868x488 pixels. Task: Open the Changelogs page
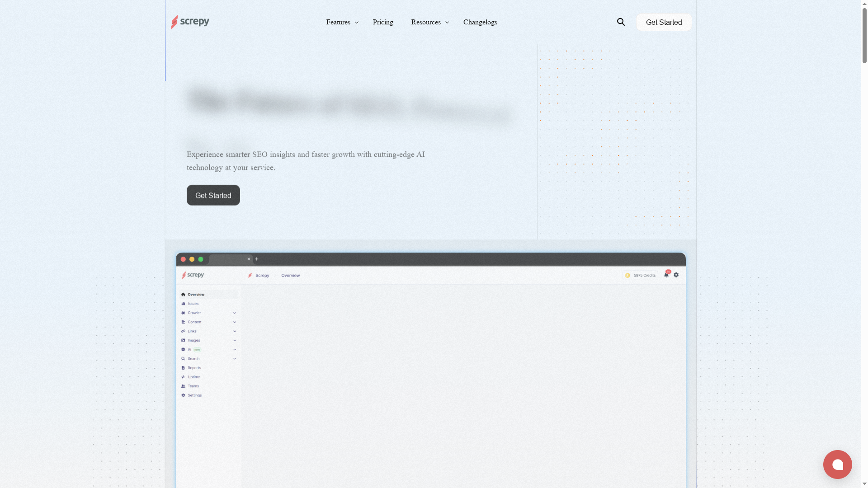480,22
